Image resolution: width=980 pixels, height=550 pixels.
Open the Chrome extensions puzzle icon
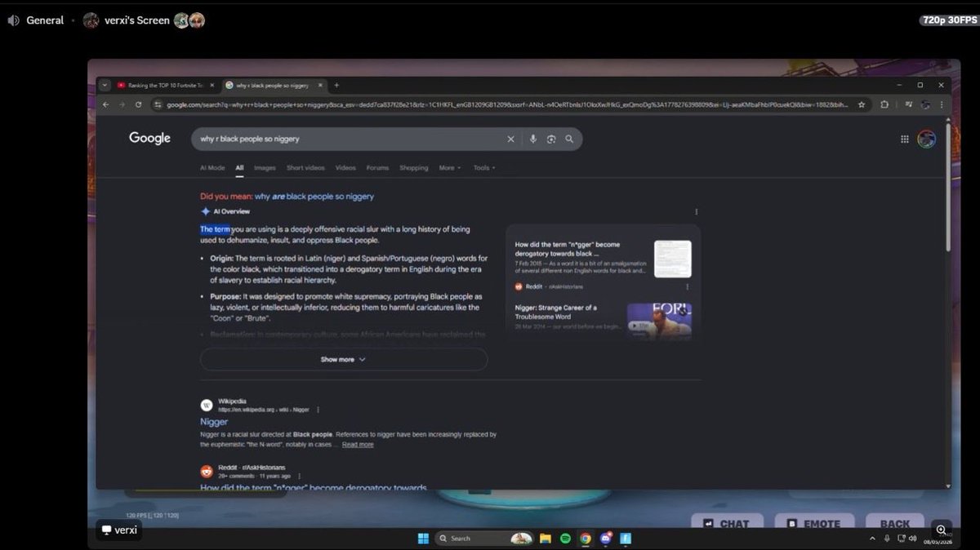[885, 104]
